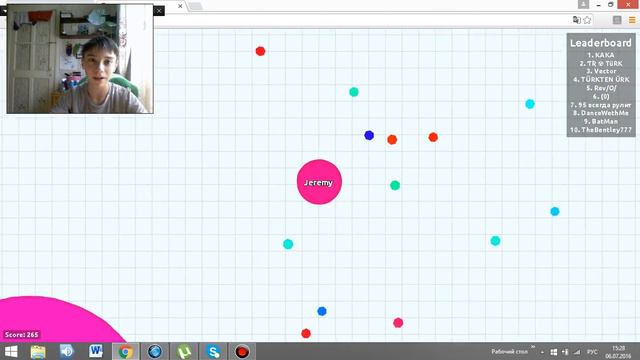
Task: Click the pink Jeremy cell
Action: coord(319,182)
